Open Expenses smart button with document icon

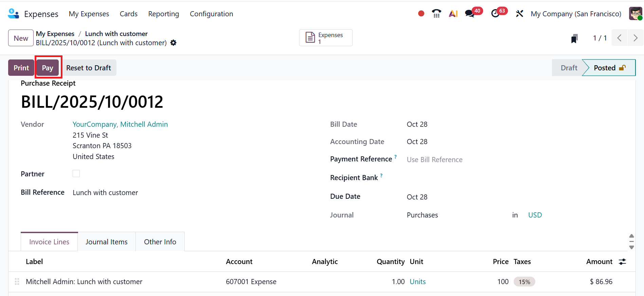(x=326, y=38)
